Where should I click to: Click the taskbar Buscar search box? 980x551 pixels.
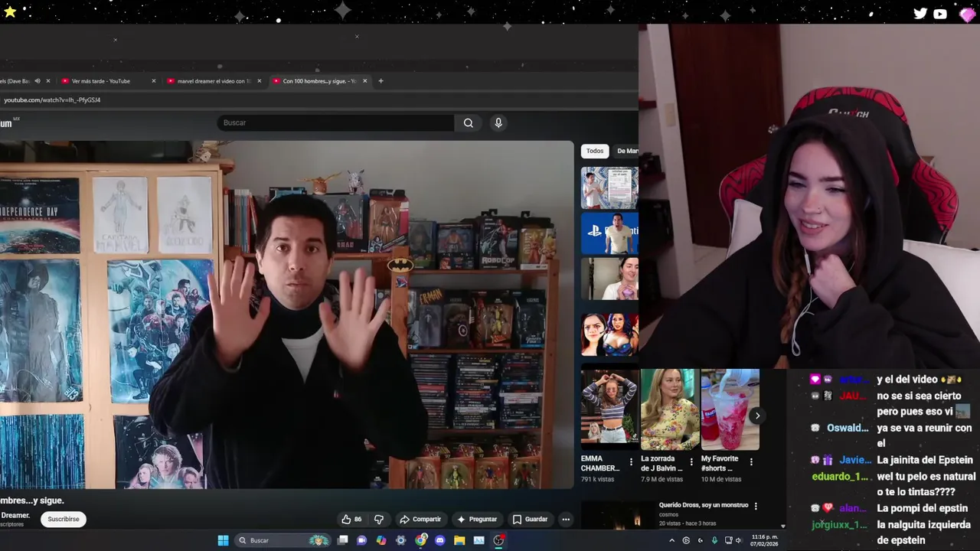[x=283, y=540]
